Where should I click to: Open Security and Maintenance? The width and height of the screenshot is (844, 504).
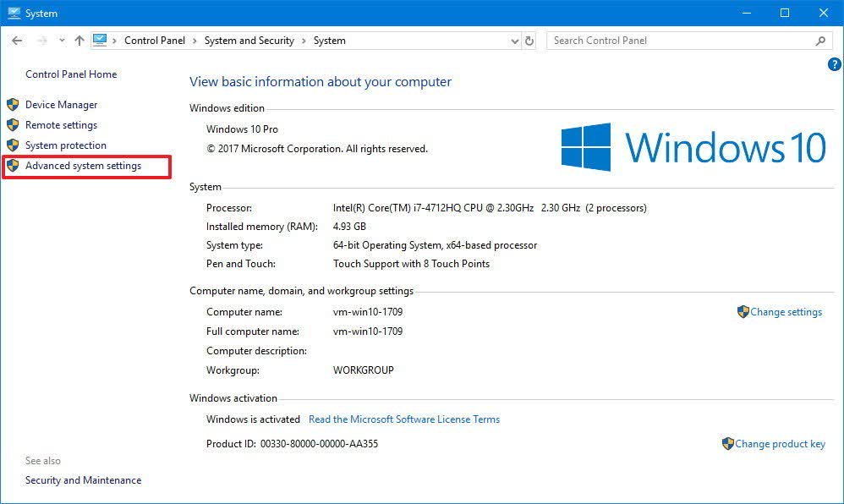tap(84, 480)
